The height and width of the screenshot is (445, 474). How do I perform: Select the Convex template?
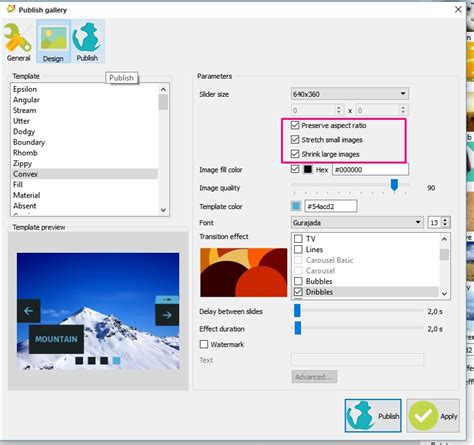(84, 174)
